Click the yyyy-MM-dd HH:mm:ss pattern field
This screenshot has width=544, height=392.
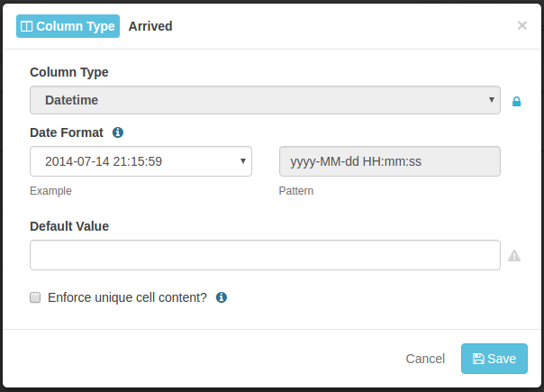[390, 161]
